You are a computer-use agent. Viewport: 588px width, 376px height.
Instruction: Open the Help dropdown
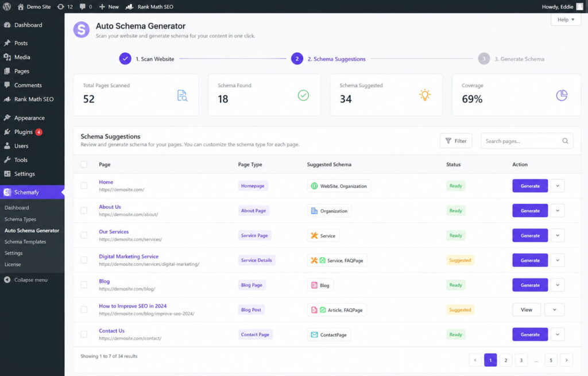[x=566, y=20]
